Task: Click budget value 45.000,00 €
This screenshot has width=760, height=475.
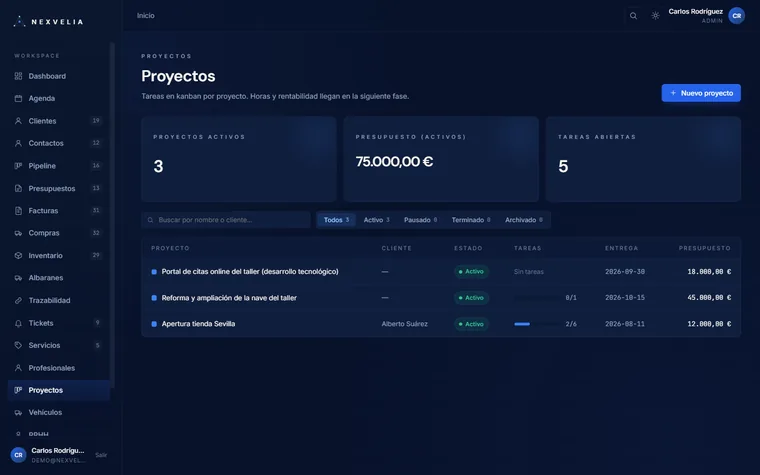Action: point(709,298)
